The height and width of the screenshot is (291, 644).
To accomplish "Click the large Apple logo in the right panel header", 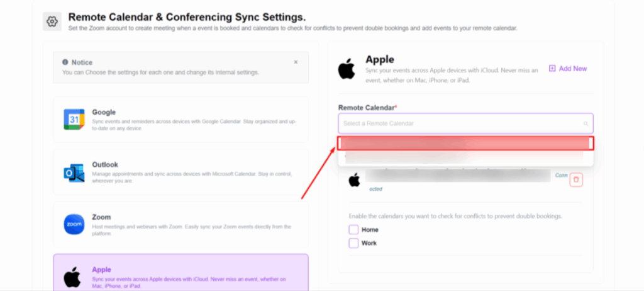I will tap(347, 69).
